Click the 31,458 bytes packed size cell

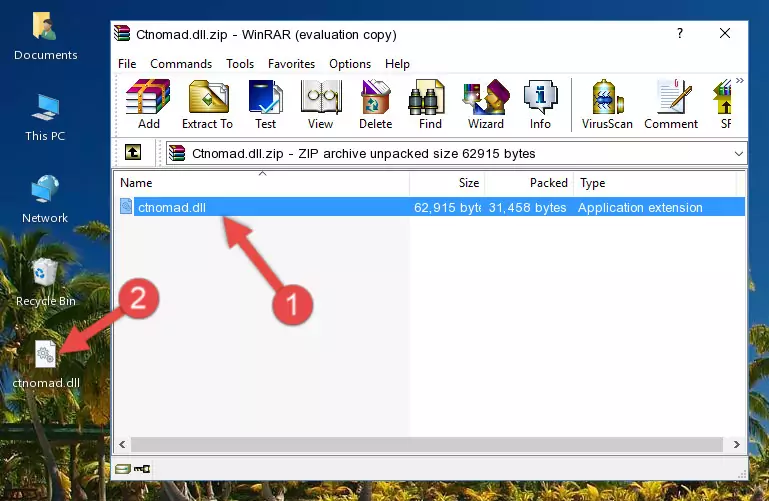click(x=527, y=207)
